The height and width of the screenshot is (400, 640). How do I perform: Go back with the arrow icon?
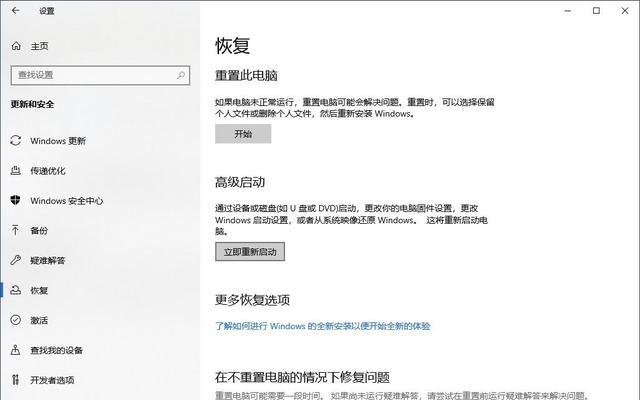point(16,11)
